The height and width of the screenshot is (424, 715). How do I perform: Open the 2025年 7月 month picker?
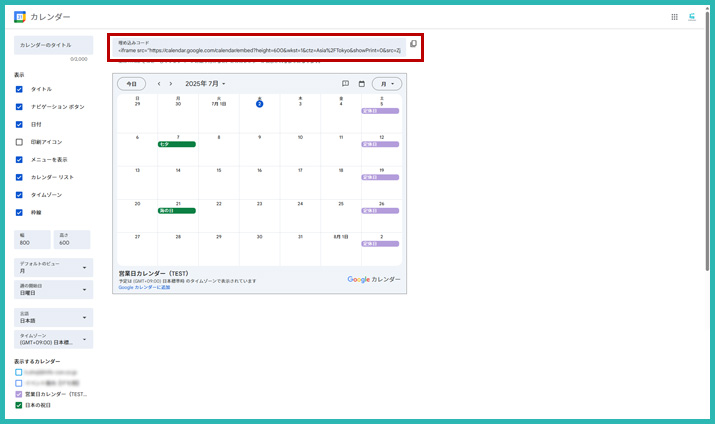(206, 84)
